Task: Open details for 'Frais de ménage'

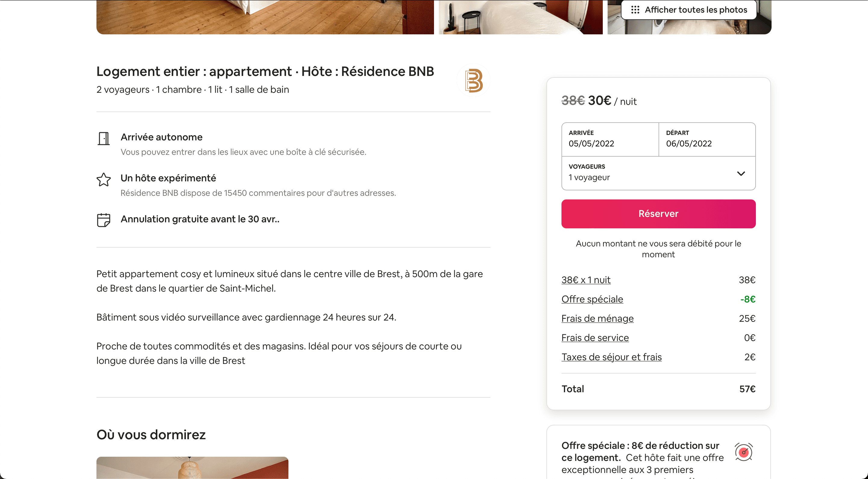Action: 597,319
